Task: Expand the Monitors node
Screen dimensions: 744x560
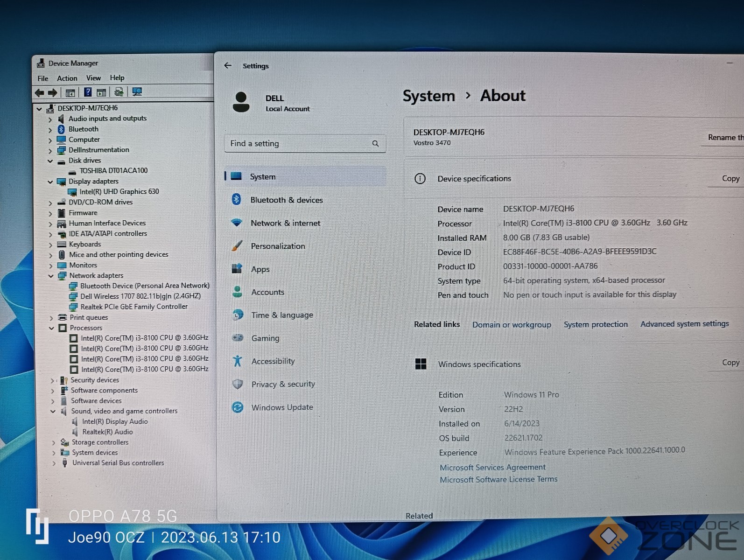Action: (x=50, y=266)
